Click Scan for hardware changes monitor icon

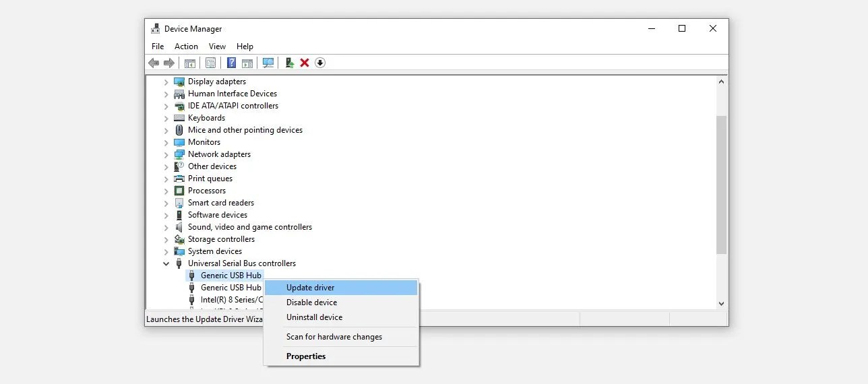pos(268,63)
